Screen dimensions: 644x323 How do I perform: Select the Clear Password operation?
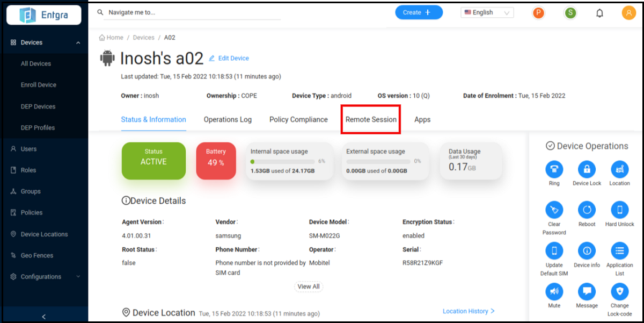click(x=554, y=210)
